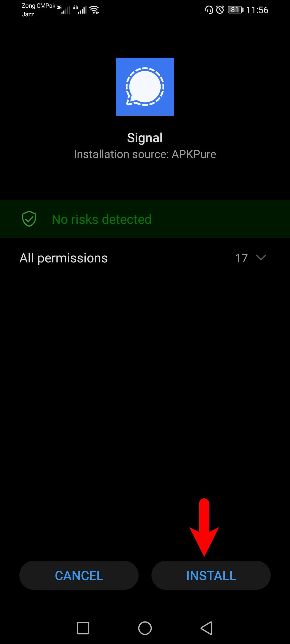
Task: Tap the Wi-Fi status icon
Action: point(94,10)
